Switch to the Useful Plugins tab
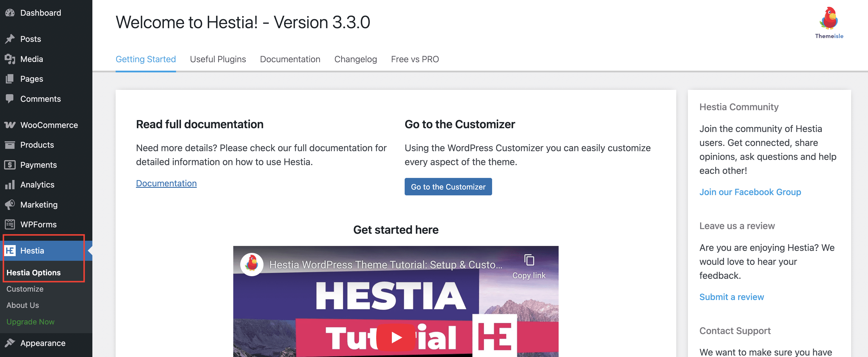The height and width of the screenshot is (357, 868). [218, 59]
